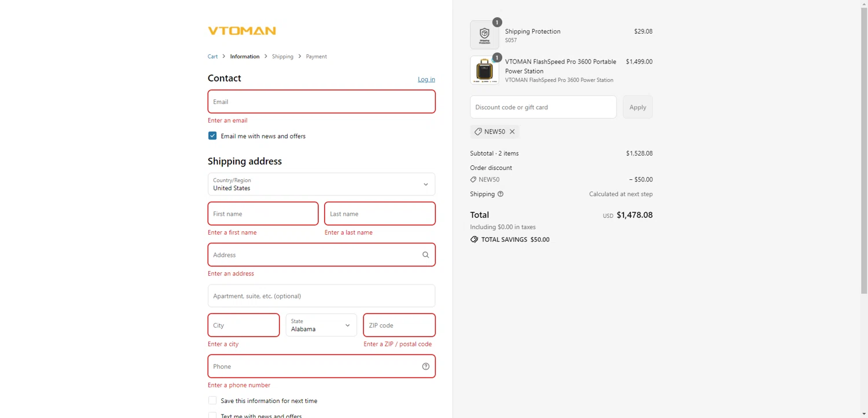Open the State dropdown showing Alabama
868x418 pixels.
[x=321, y=325]
